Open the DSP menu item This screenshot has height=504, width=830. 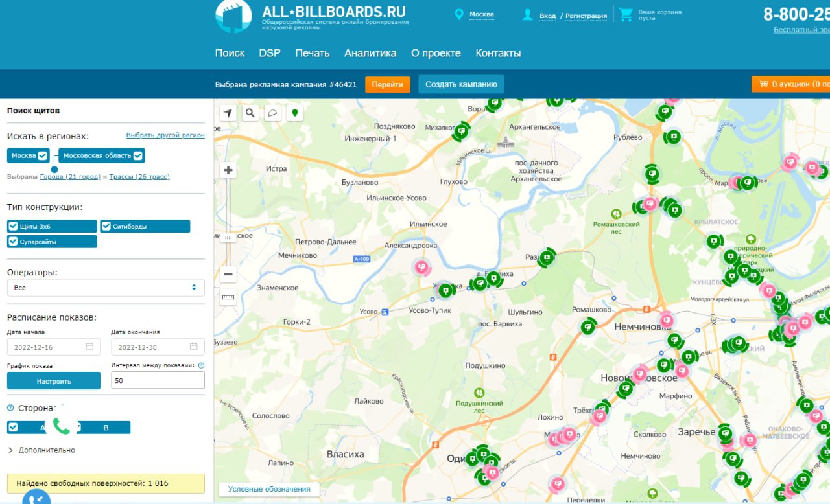click(270, 53)
